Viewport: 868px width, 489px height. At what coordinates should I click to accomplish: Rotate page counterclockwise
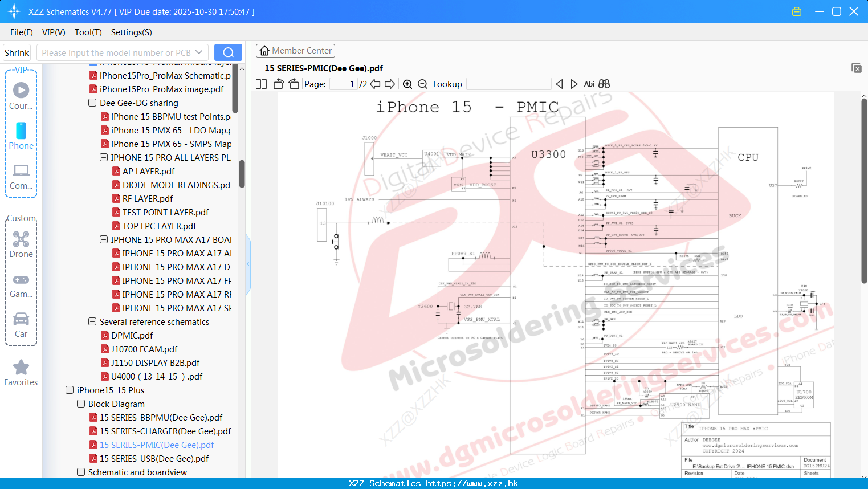tap(279, 84)
